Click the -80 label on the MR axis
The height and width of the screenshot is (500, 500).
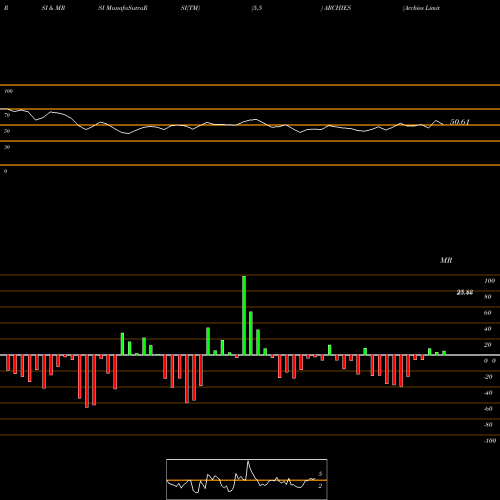[488, 425]
